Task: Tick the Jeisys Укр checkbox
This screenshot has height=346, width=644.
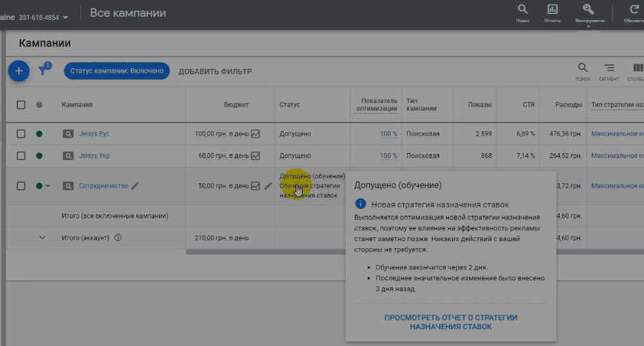Action: tap(21, 156)
